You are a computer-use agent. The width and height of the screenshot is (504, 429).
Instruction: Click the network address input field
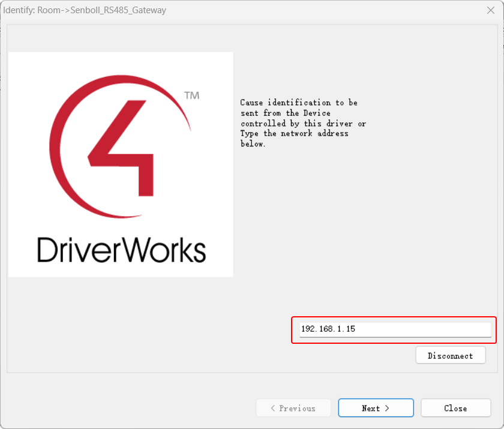pos(395,329)
